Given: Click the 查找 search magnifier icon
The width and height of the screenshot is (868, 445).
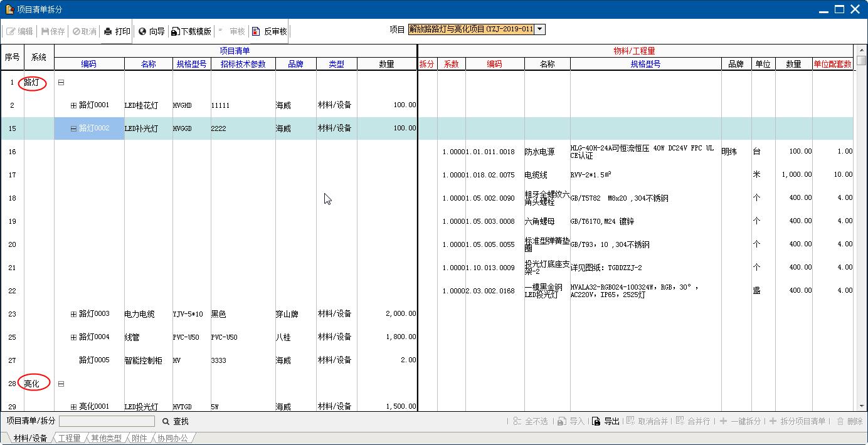Looking at the screenshot, I should tap(166, 421).
